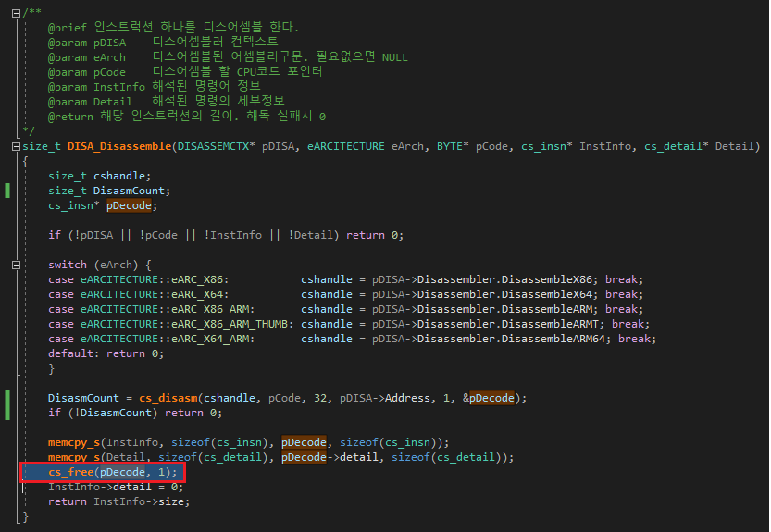Collapse the doc comment block fold marker
This screenshot has height=532, width=771.
tap(16, 13)
